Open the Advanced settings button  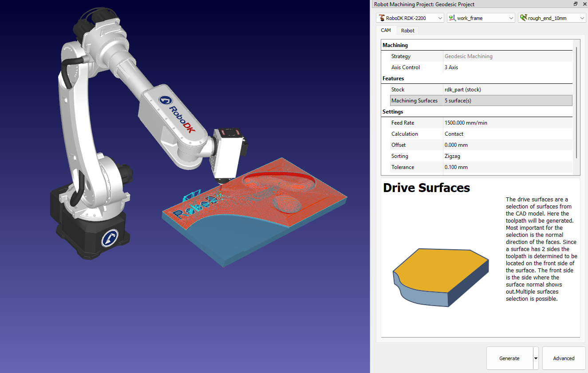564,358
